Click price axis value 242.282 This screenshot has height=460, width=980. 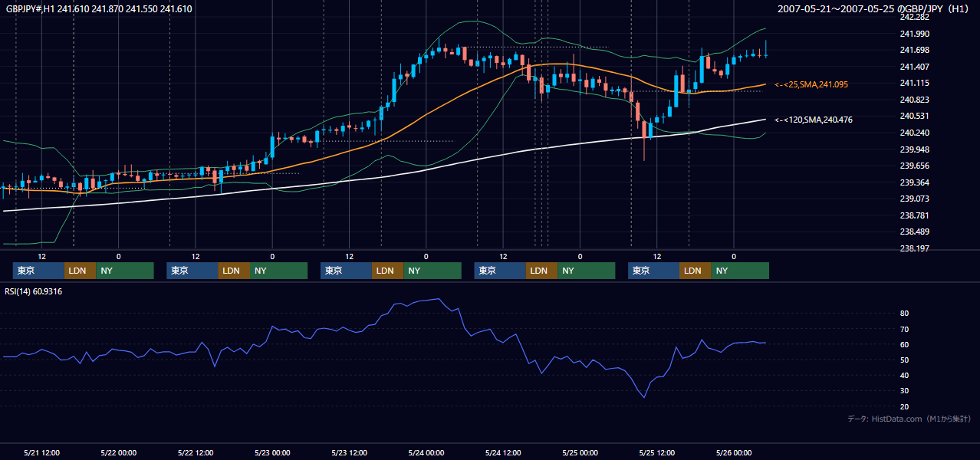coord(913,17)
